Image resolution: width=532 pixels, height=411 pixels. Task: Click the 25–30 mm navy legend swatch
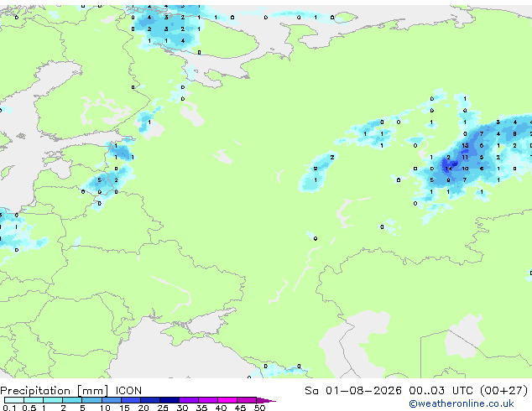coord(169,400)
